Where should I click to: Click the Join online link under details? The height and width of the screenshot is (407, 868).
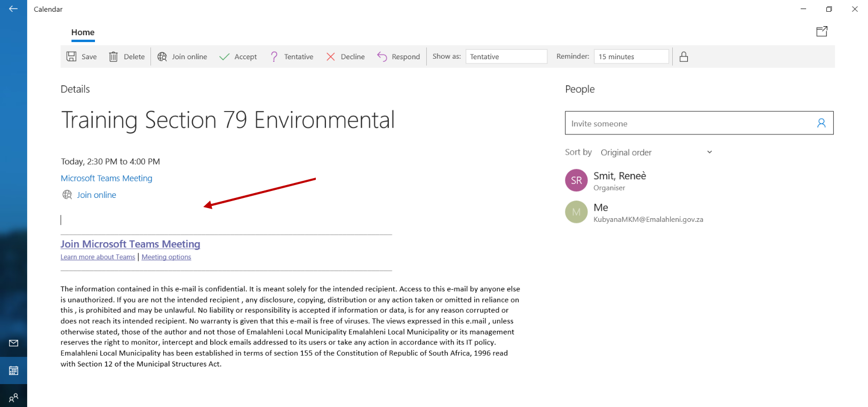97,195
